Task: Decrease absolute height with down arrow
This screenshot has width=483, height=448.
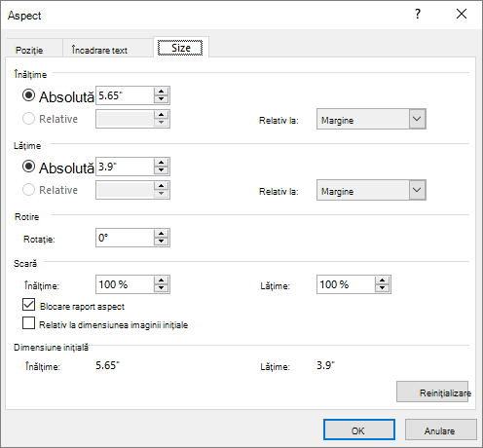Action: [x=161, y=99]
